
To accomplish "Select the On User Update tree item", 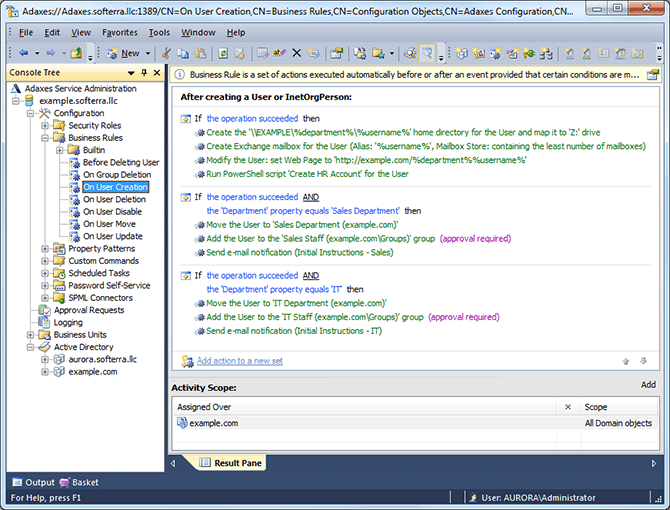I will coord(113,236).
